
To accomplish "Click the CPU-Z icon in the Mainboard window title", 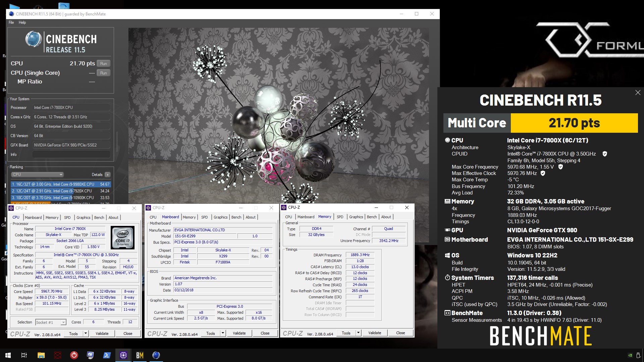I will tap(149, 208).
